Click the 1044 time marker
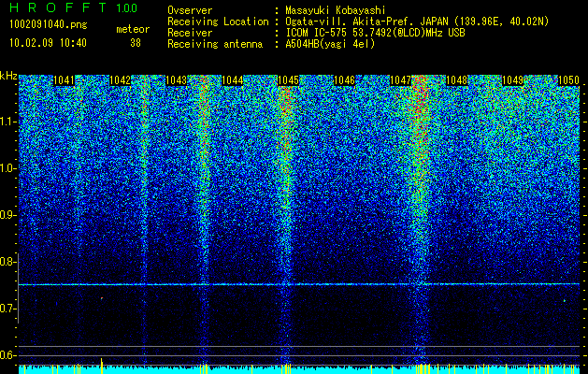 point(233,80)
